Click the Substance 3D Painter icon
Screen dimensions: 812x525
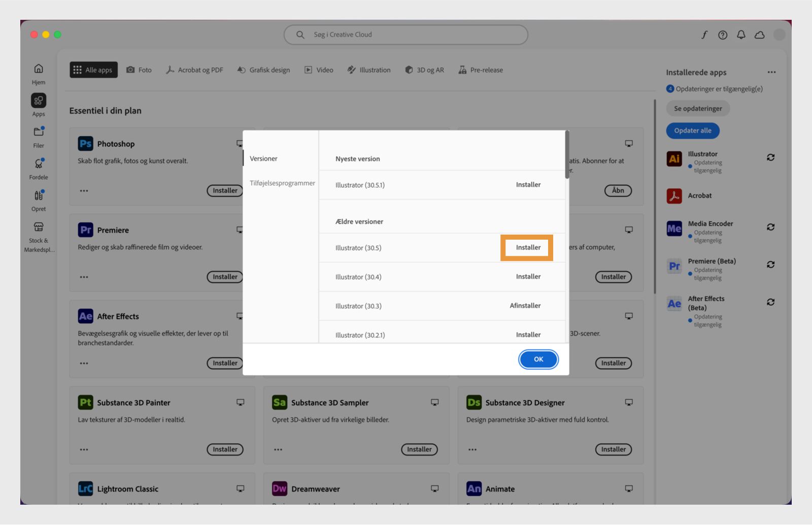click(x=85, y=403)
